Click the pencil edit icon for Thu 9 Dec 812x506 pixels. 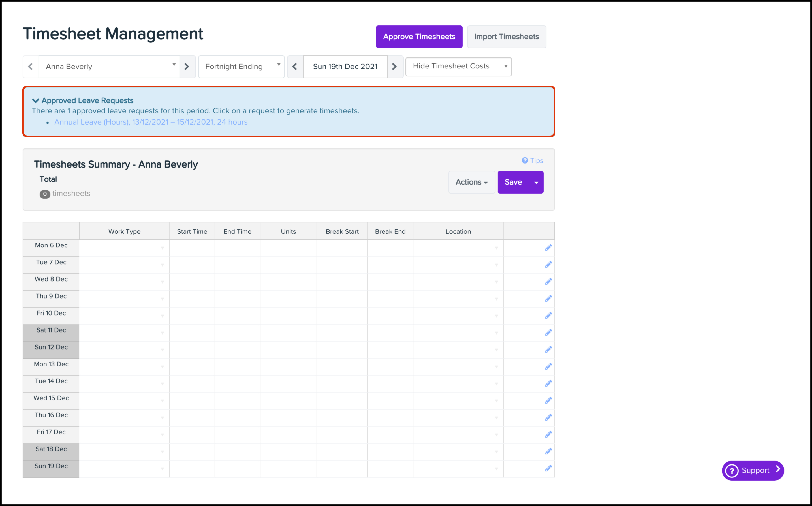coord(548,299)
